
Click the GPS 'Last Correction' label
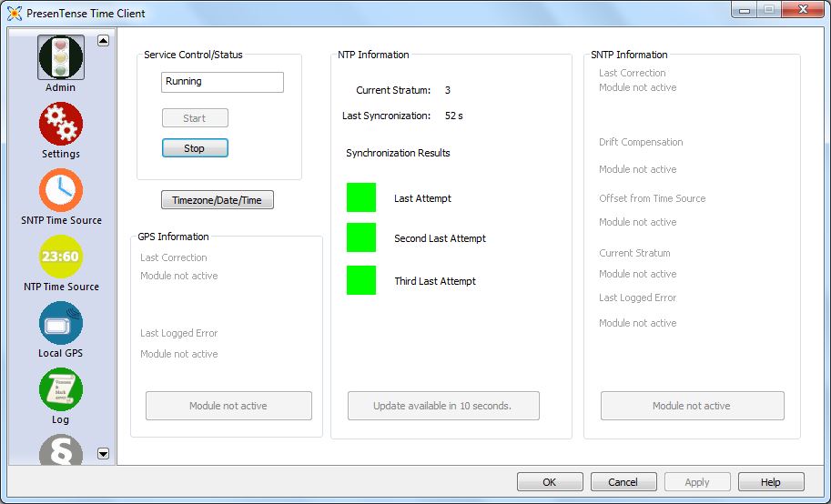pyautogui.click(x=173, y=257)
